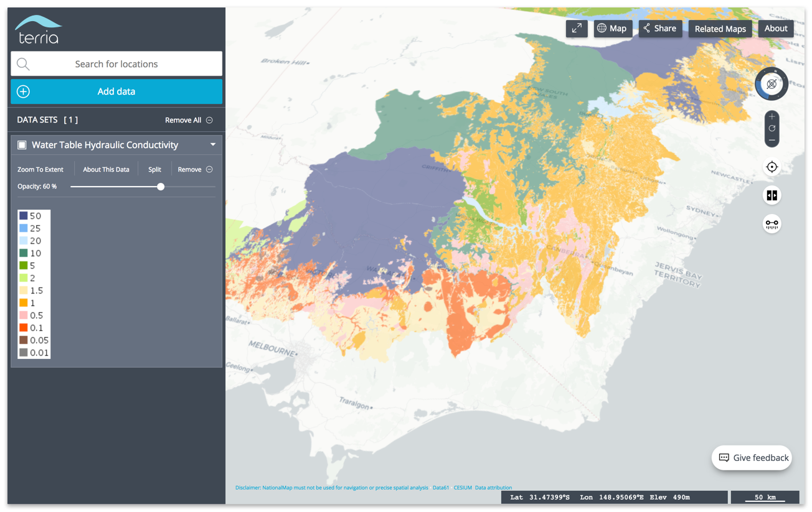Open the Share menu
The height and width of the screenshot is (512, 812).
point(660,29)
